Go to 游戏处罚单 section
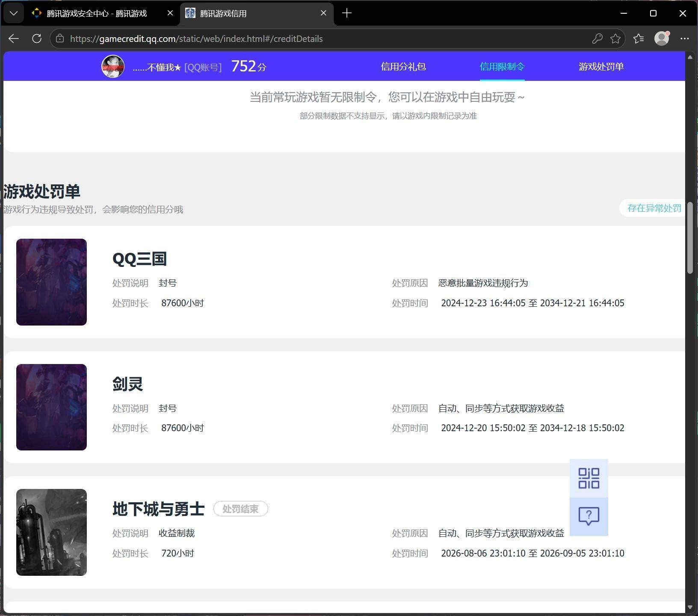 (x=601, y=66)
